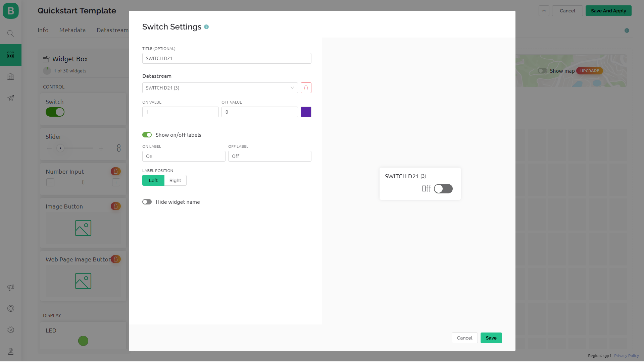Click the green Save button
Viewport: 644px width, 362px height.
tap(491, 338)
